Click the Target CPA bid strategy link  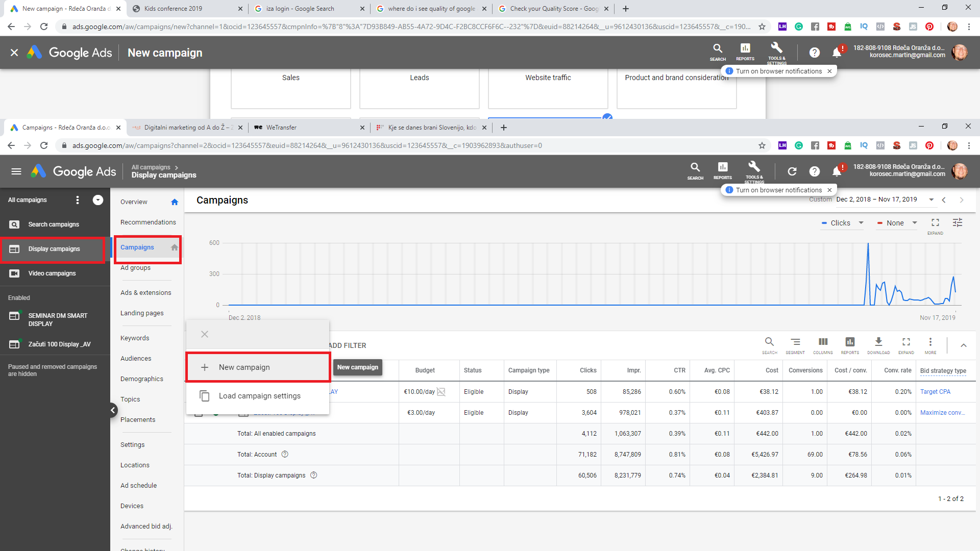(935, 392)
